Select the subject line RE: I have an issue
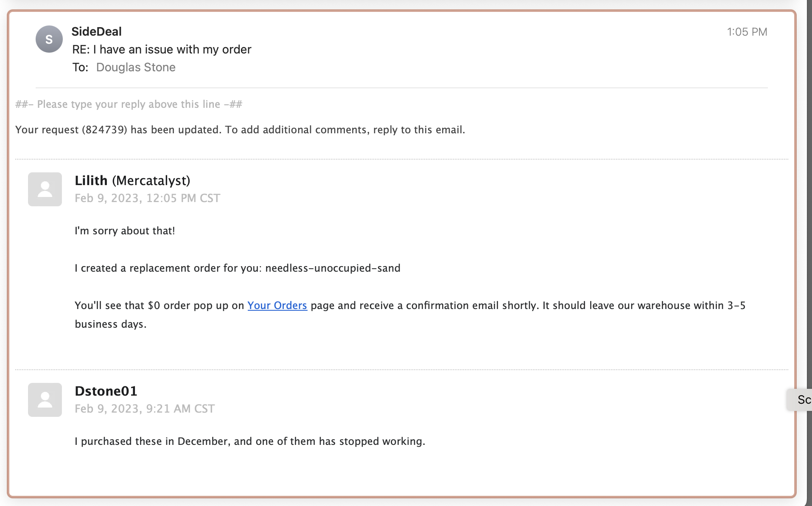This screenshot has height=506, width=812. (162, 49)
